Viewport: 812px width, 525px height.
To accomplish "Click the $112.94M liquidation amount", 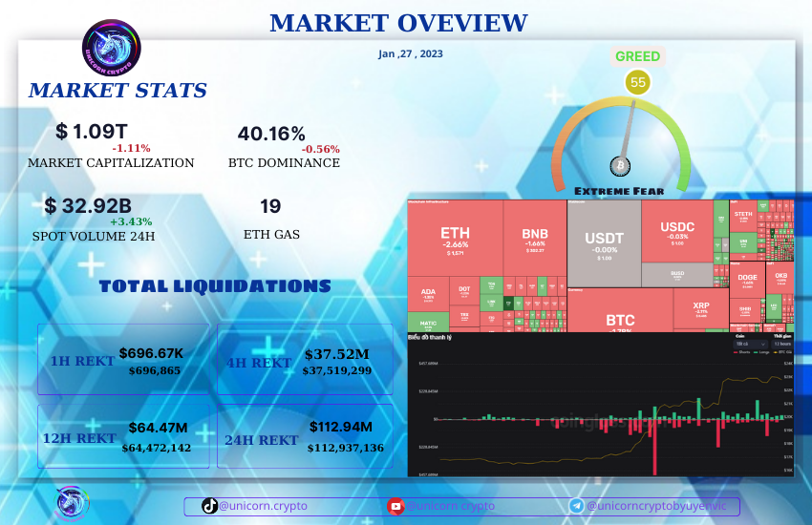I will pos(341,427).
